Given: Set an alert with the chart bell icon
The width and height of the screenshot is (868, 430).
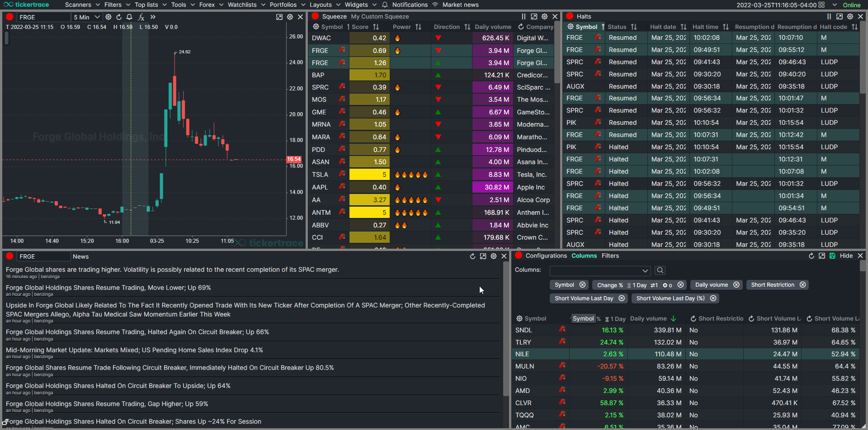Looking at the screenshot, I should (x=129, y=17).
